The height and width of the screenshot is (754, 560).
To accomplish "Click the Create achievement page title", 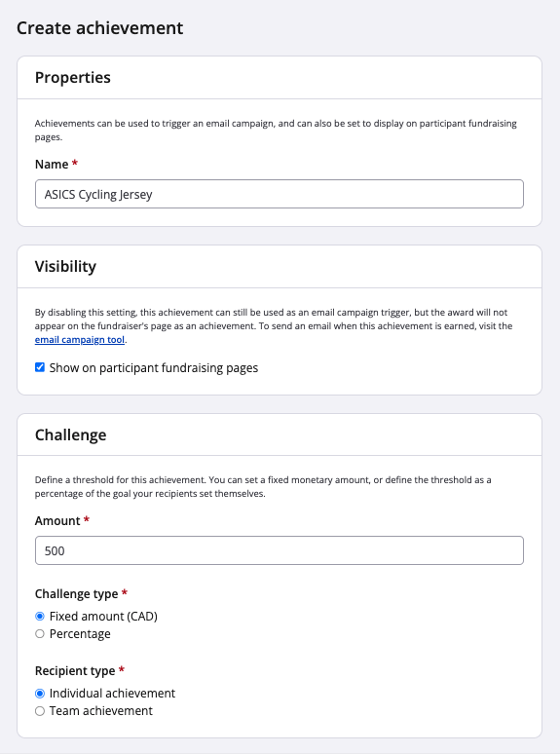I will point(100,28).
